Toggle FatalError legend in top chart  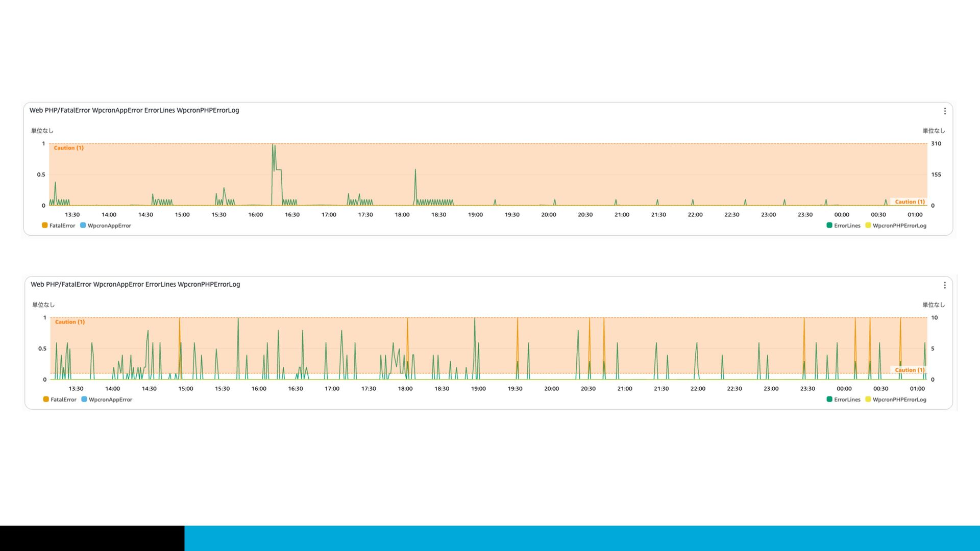tap(62, 226)
